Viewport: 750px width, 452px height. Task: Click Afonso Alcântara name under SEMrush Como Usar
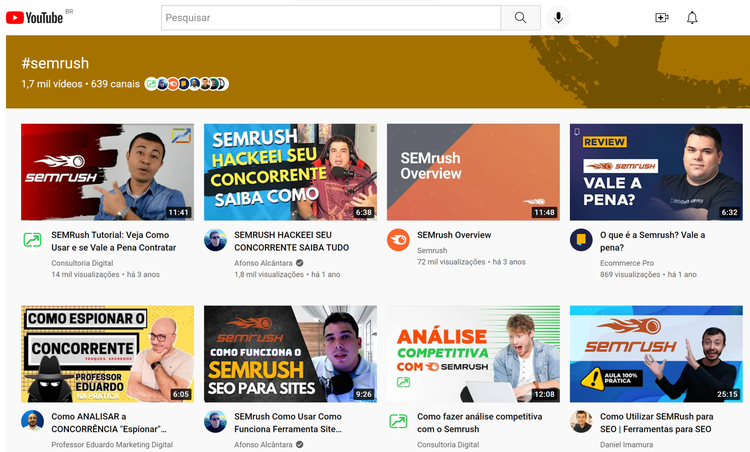click(x=263, y=444)
